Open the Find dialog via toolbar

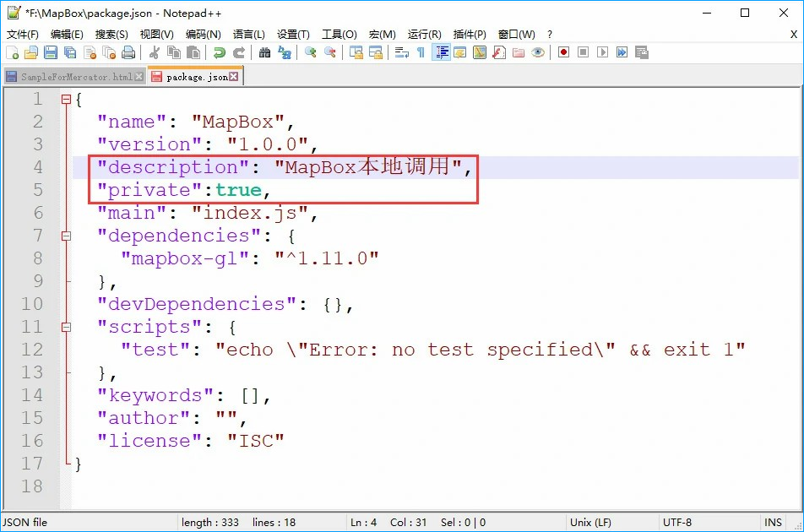[265, 52]
